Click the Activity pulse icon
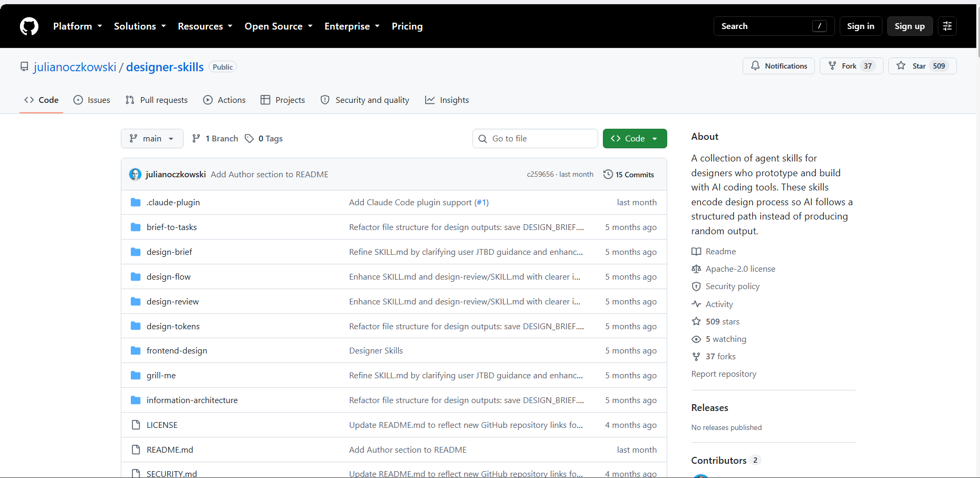The width and height of the screenshot is (980, 478). [696, 304]
